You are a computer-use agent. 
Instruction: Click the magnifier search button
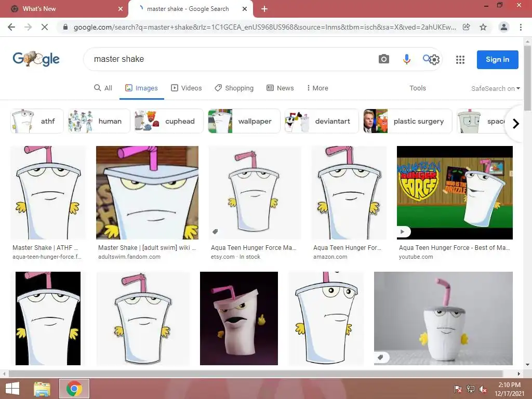[x=426, y=58]
